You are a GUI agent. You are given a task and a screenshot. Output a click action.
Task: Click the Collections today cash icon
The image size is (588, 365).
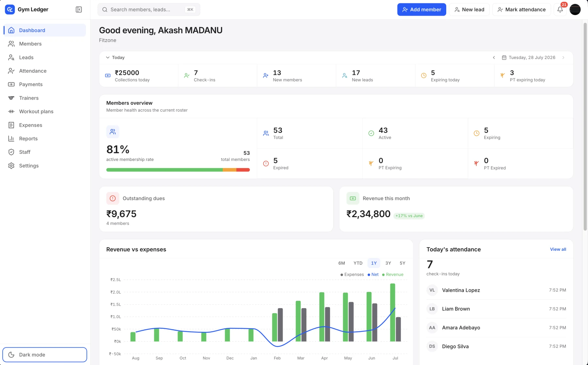pyautogui.click(x=108, y=75)
